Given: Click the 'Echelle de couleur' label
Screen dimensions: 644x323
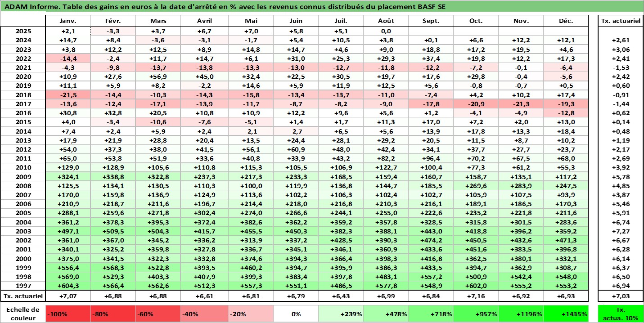Looking at the screenshot, I should click(x=23, y=314).
